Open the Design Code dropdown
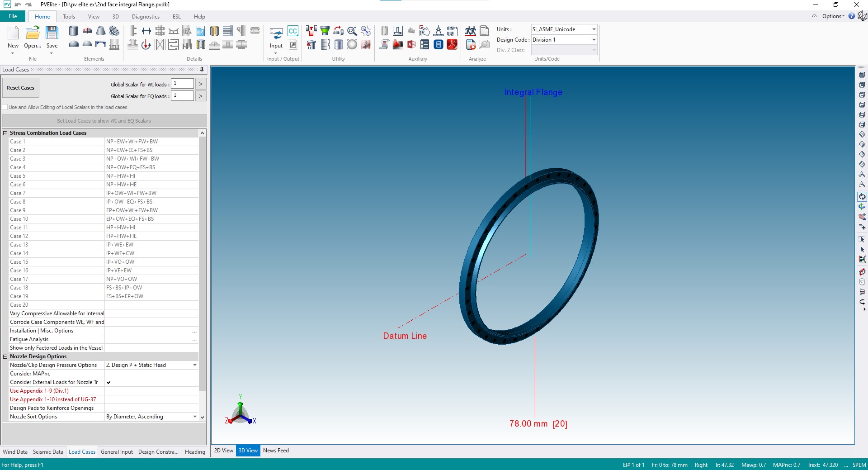 [x=594, y=40]
